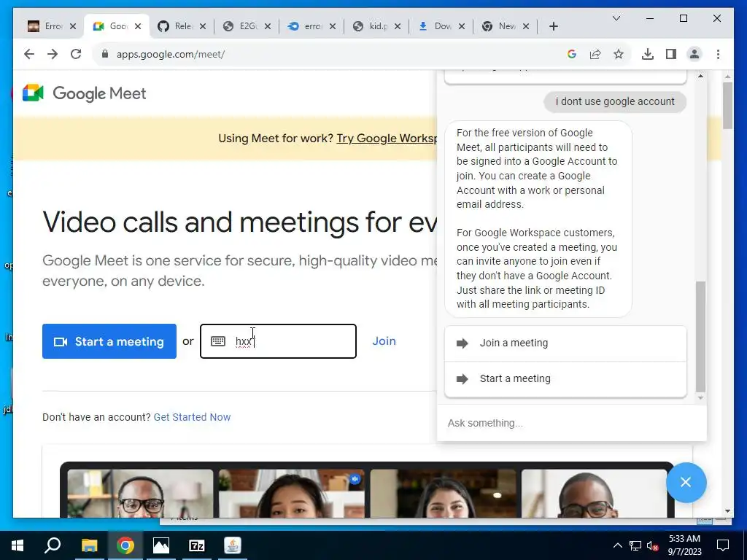Viewport: 747px width, 560px height.
Task: Click the chat panel scrollbar thumb
Action: (x=700, y=336)
